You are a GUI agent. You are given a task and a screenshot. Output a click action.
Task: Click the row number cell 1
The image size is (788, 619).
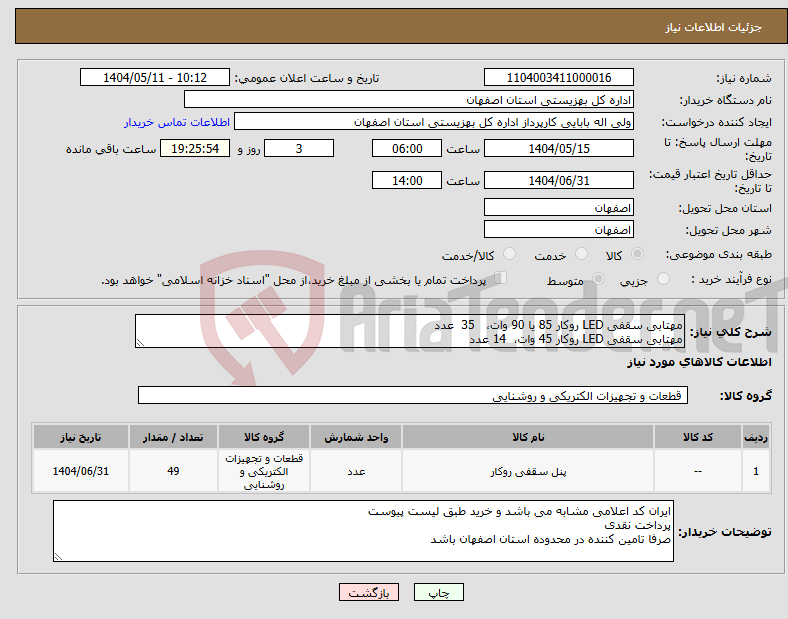[x=756, y=471]
